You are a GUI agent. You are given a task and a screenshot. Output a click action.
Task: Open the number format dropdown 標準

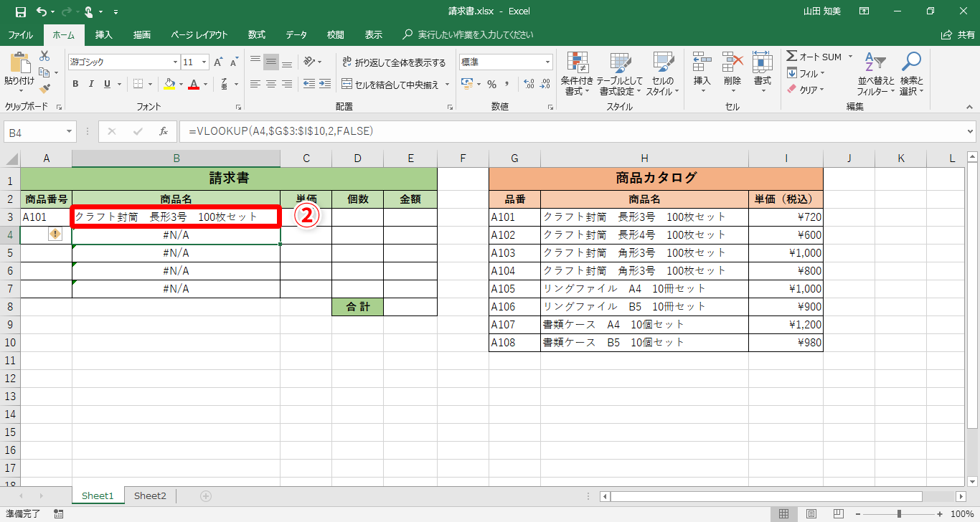[548, 62]
